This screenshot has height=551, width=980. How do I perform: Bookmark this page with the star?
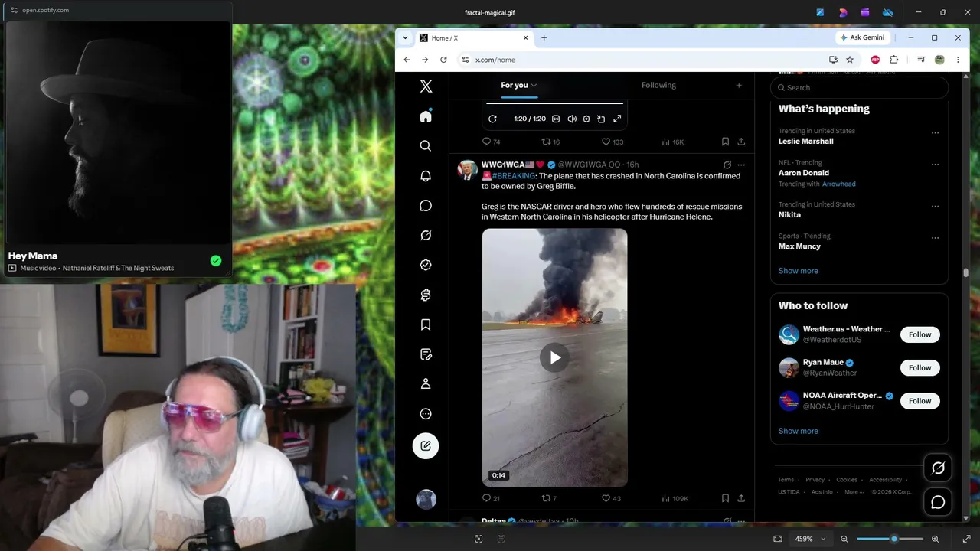(x=850, y=60)
